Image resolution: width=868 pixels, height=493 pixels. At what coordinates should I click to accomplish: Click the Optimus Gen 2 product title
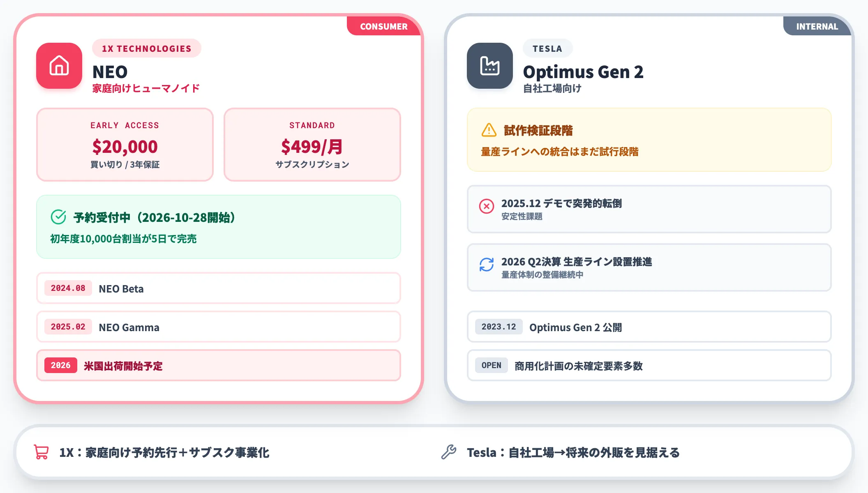coord(583,72)
